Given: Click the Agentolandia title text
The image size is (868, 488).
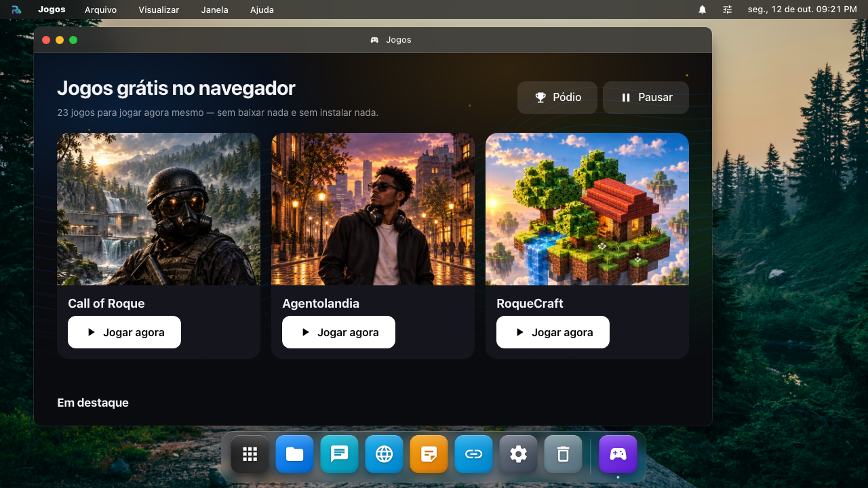Looking at the screenshot, I should click(x=321, y=304).
